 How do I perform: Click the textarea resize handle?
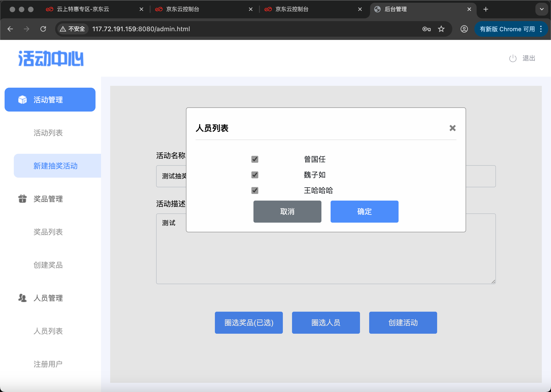point(493,281)
